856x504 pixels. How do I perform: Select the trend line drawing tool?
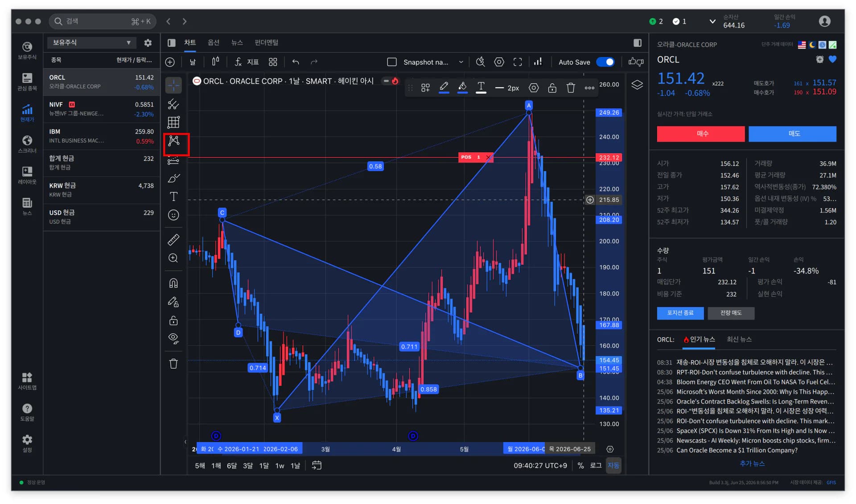(173, 104)
